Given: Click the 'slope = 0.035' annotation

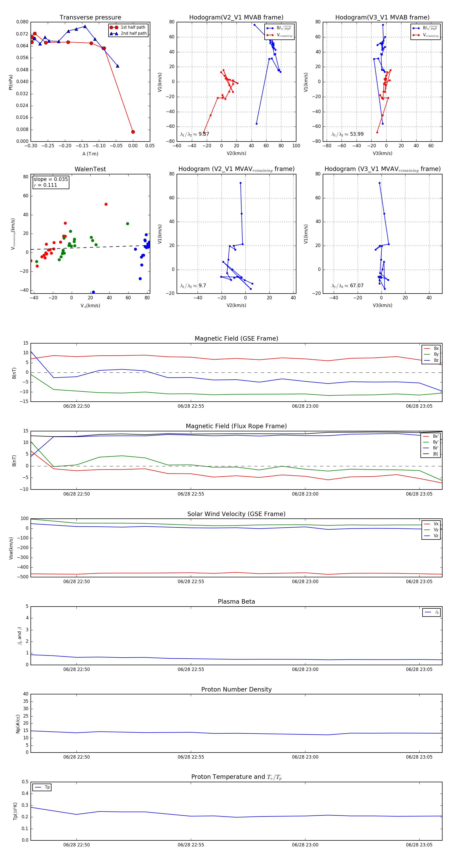Looking at the screenshot, I should pyautogui.click(x=50, y=179).
